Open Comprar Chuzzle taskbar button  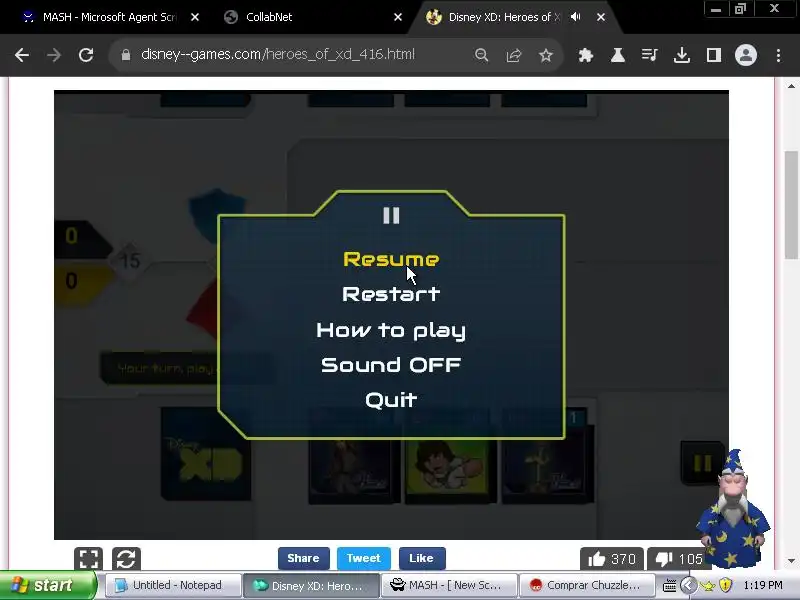[587, 585]
